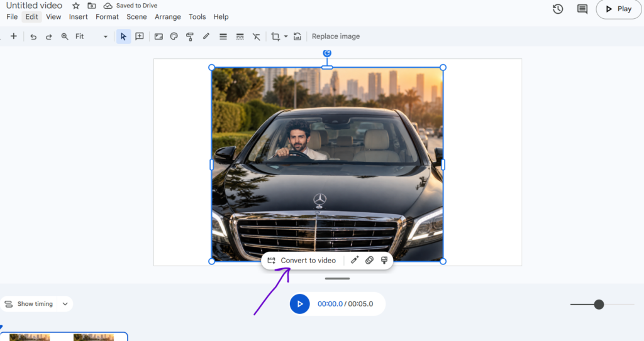Click the paint roller icon on floating toolbar

point(384,260)
